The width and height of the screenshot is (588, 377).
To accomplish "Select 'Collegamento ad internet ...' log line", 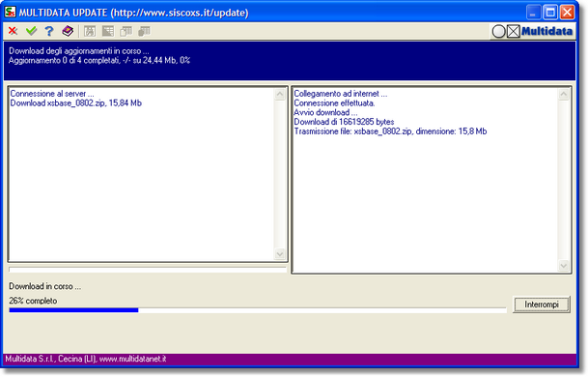I will coord(341,94).
